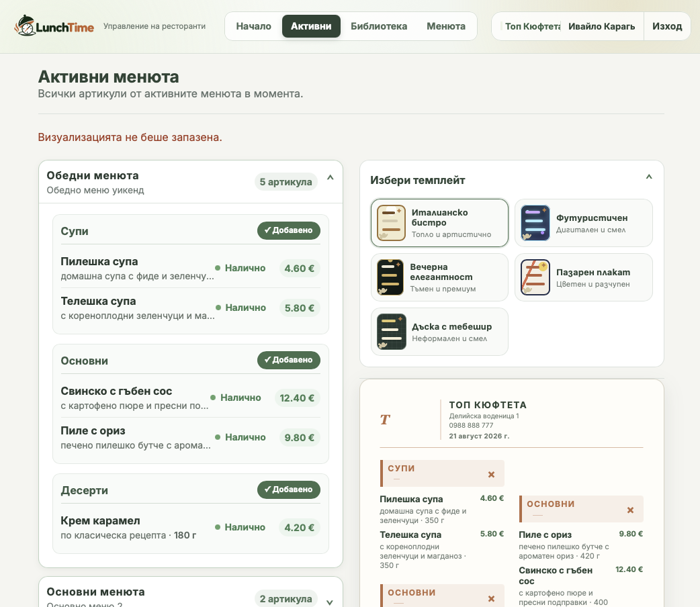Click the 5 артикула badge

(286, 182)
